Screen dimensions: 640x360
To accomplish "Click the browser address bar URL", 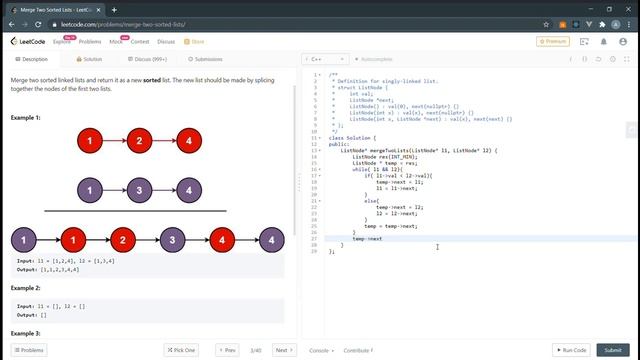I will point(123,24).
